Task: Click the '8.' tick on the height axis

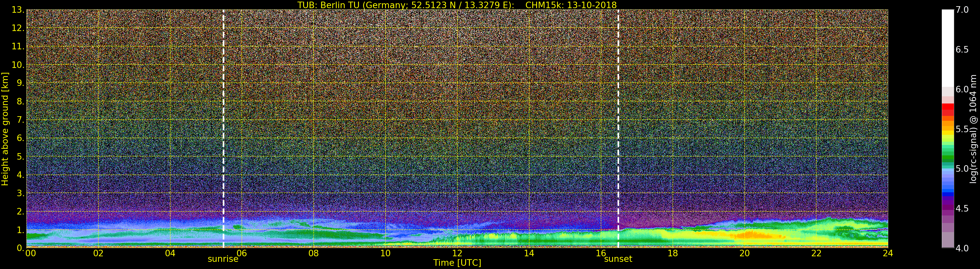Action: coord(21,101)
